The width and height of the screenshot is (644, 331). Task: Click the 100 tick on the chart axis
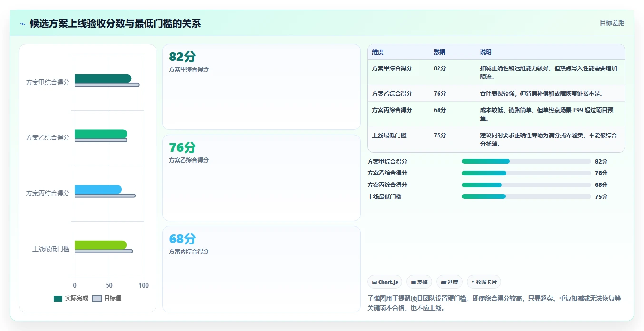tap(144, 285)
